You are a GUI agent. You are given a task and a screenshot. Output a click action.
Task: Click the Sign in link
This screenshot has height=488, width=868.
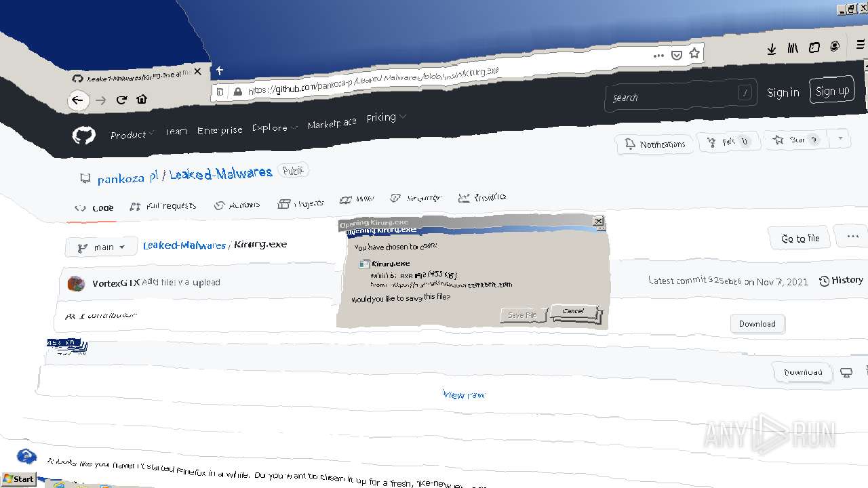point(783,93)
